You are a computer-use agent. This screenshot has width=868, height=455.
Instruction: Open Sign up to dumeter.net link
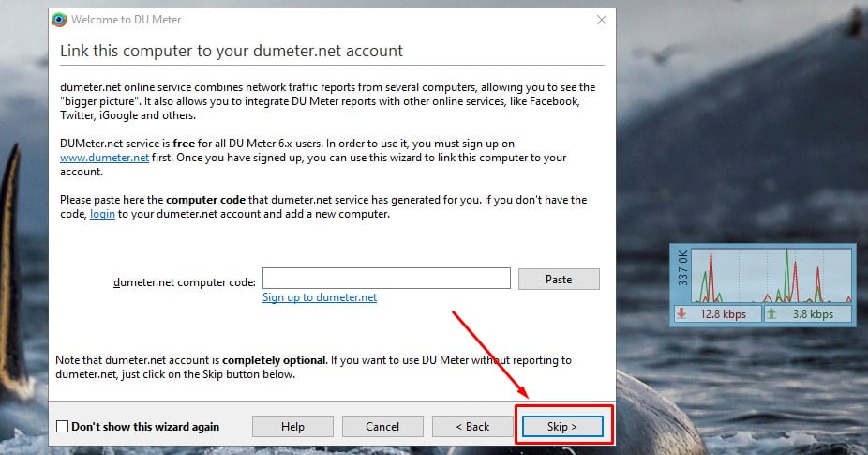320,297
